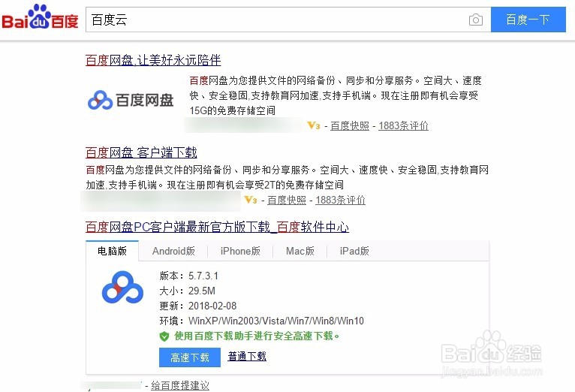Viewport: 575px width, 392px height.
Task: Focus the search box containing 百度云
Action: tap(288, 20)
